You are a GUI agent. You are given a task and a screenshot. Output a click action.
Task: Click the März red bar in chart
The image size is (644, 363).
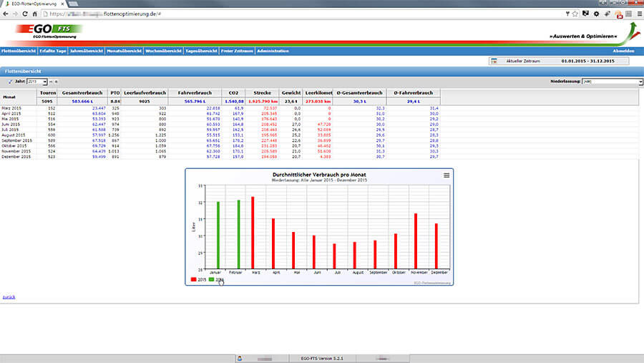pyautogui.click(x=253, y=233)
